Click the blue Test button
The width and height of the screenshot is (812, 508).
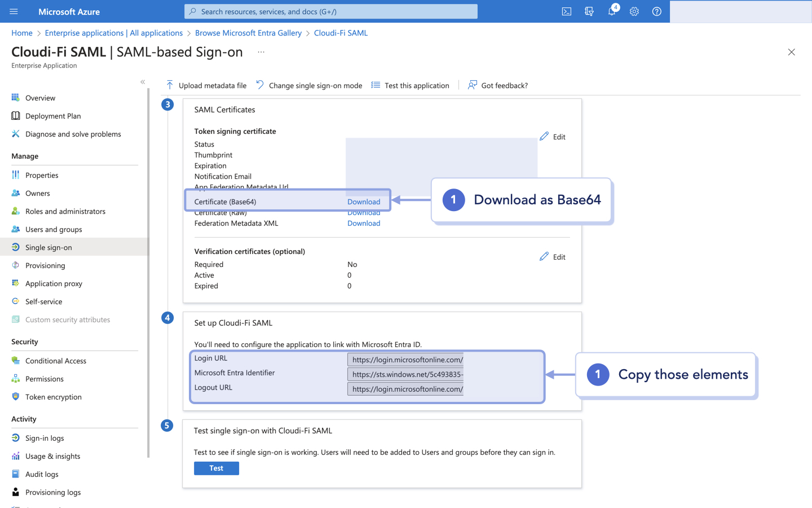pyautogui.click(x=216, y=468)
